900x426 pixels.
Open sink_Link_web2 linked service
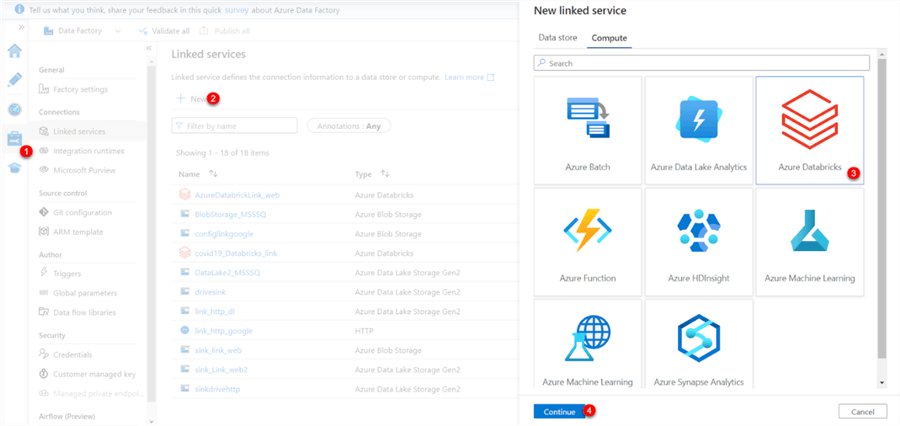click(x=221, y=370)
